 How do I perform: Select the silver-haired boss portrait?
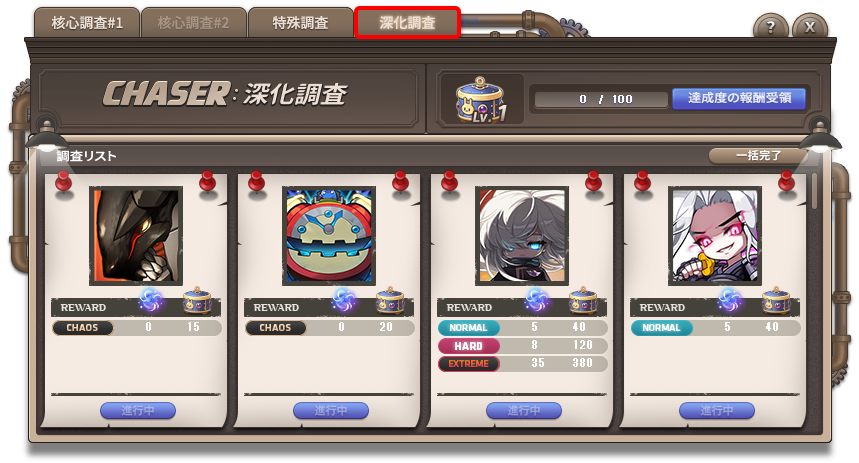click(x=522, y=236)
